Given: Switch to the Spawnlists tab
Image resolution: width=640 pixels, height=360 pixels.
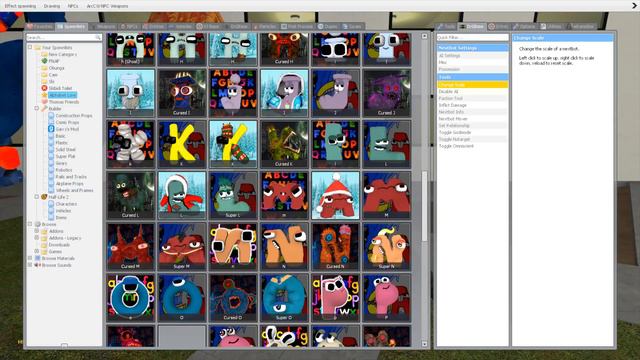Looking at the screenshot, I should (71, 27).
